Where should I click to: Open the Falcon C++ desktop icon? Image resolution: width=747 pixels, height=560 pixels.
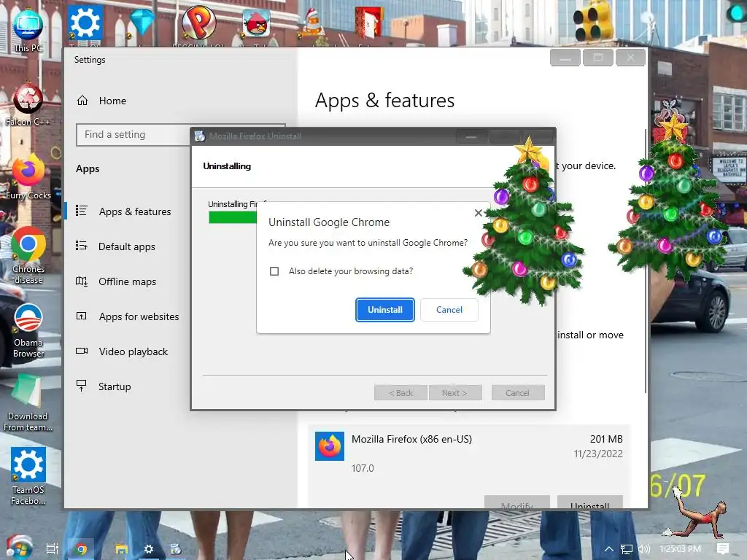click(28, 104)
